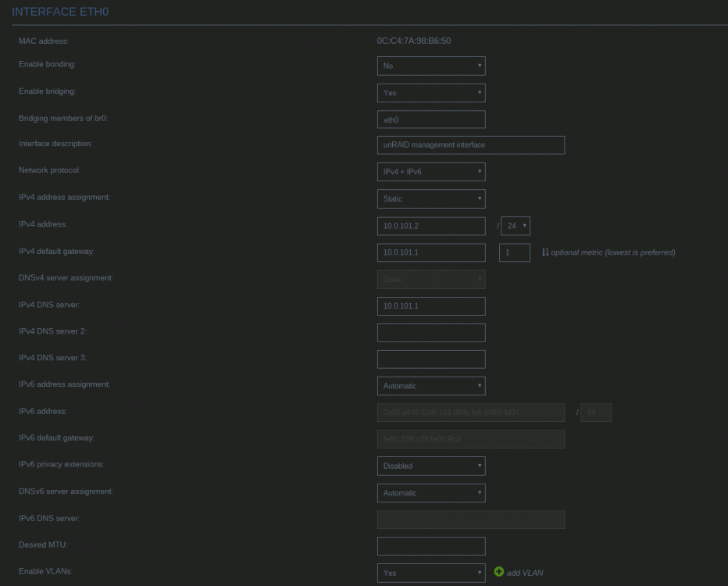Open the IPv4 address assignment dropdown

pyautogui.click(x=431, y=198)
